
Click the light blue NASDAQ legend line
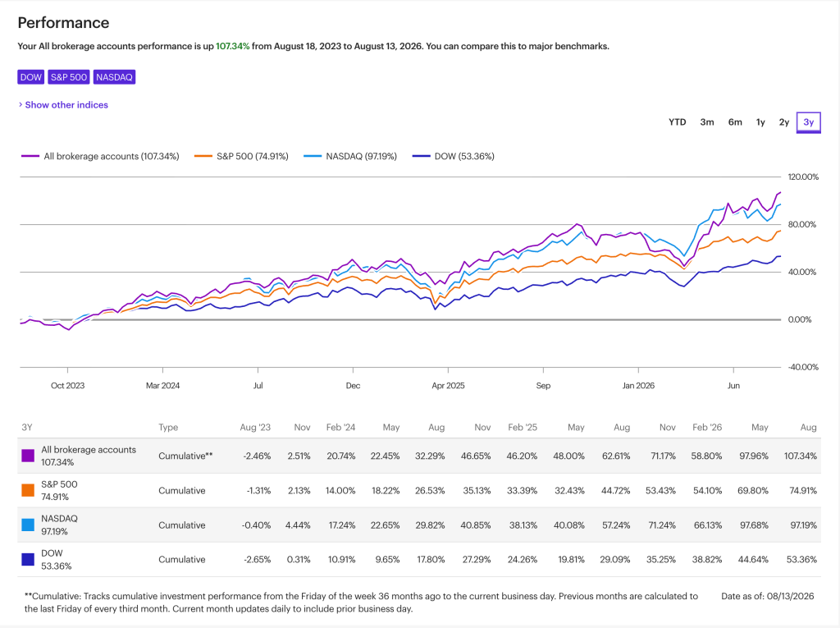(313, 156)
